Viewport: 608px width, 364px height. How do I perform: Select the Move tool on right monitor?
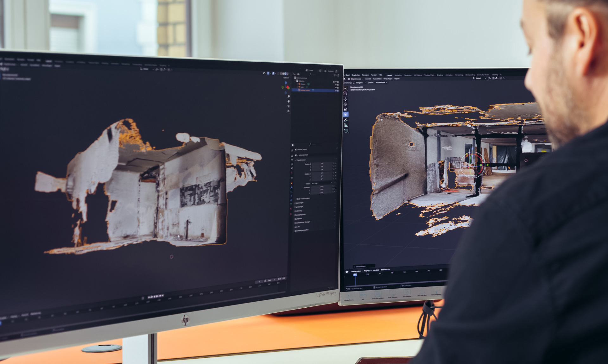(345, 99)
